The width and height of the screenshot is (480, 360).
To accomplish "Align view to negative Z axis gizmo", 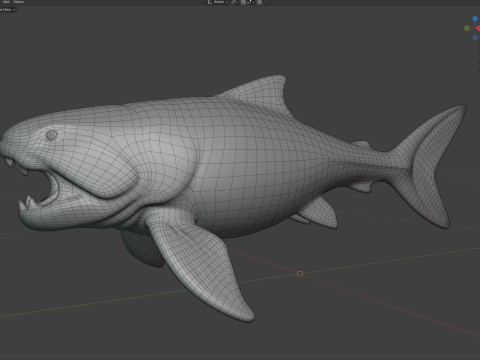I will point(475,38).
